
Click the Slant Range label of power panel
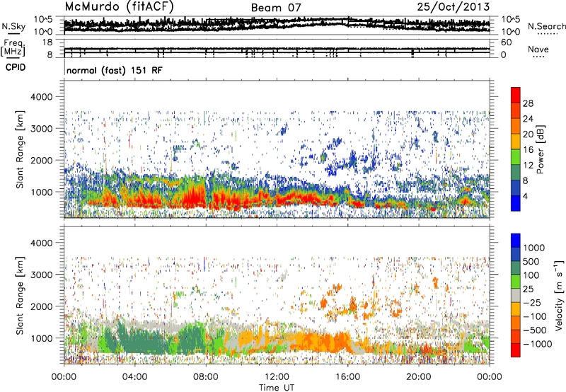[20, 149]
